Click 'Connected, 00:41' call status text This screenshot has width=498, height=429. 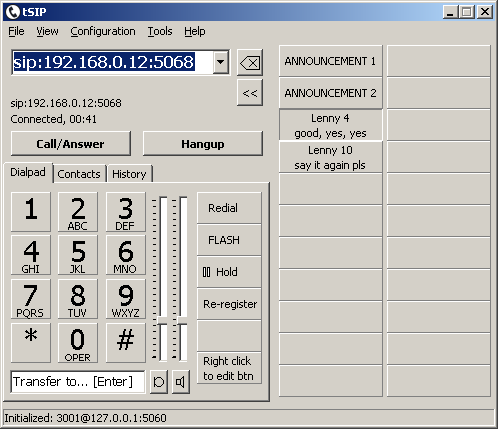point(53,119)
